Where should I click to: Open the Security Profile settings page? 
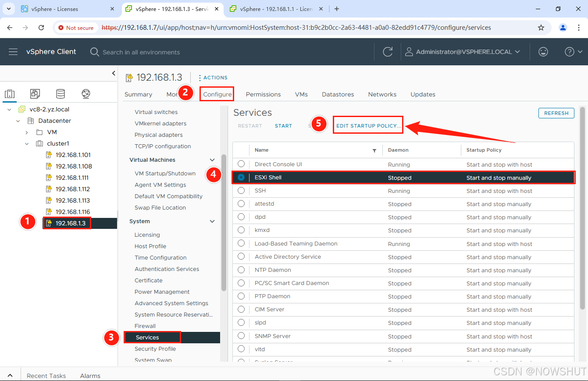[155, 349]
